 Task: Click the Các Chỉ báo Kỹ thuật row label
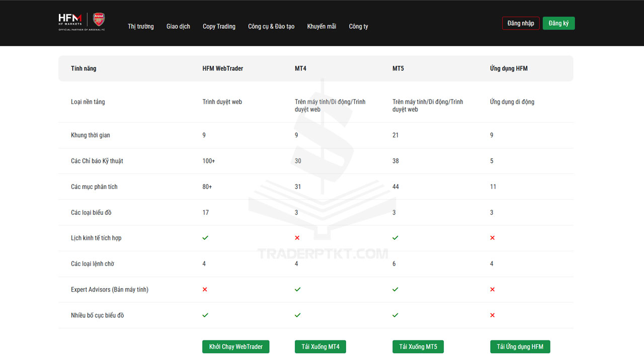pos(97,161)
